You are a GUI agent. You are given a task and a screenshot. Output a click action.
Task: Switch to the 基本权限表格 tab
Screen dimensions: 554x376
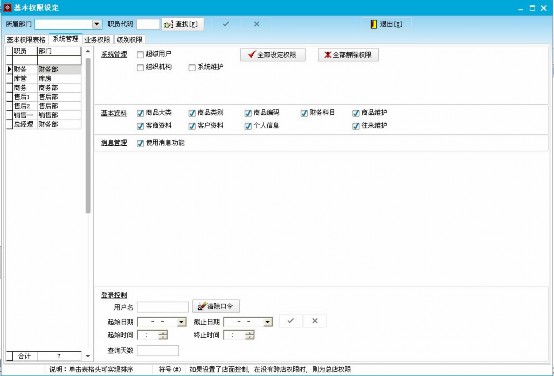(26, 39)
